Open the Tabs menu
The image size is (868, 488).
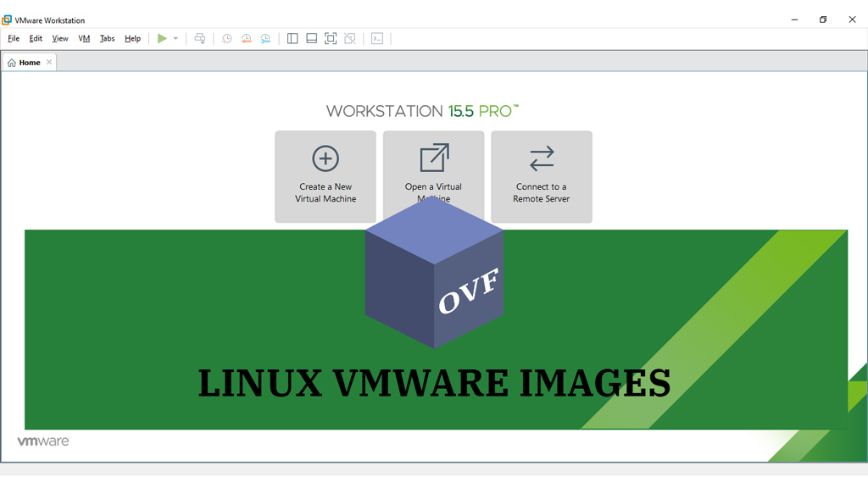pyautogui.click(x=107, y=38)
